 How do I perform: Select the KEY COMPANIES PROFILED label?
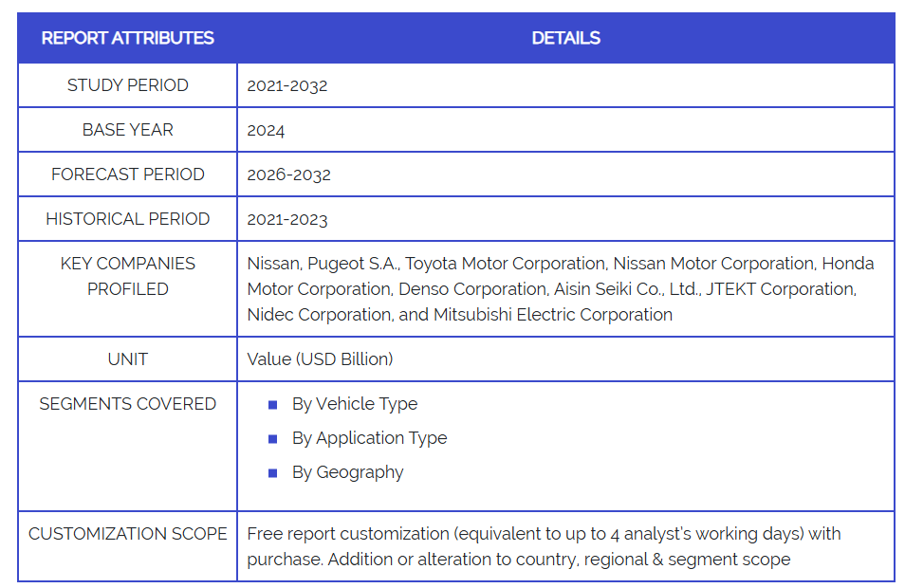click(128, 276)
